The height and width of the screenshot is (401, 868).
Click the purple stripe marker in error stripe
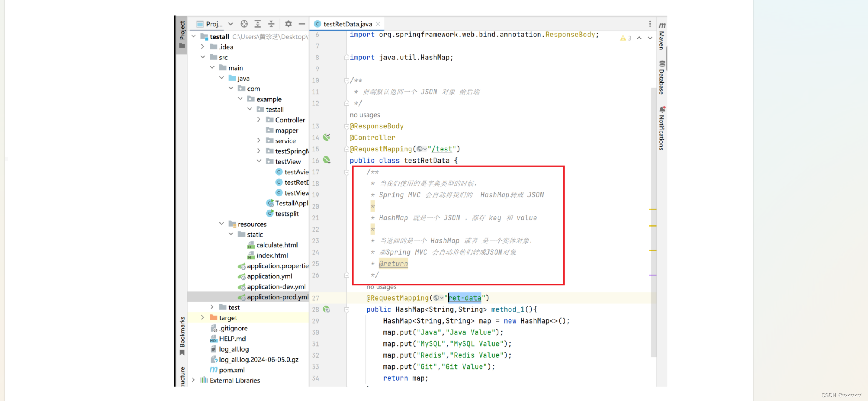653,275
